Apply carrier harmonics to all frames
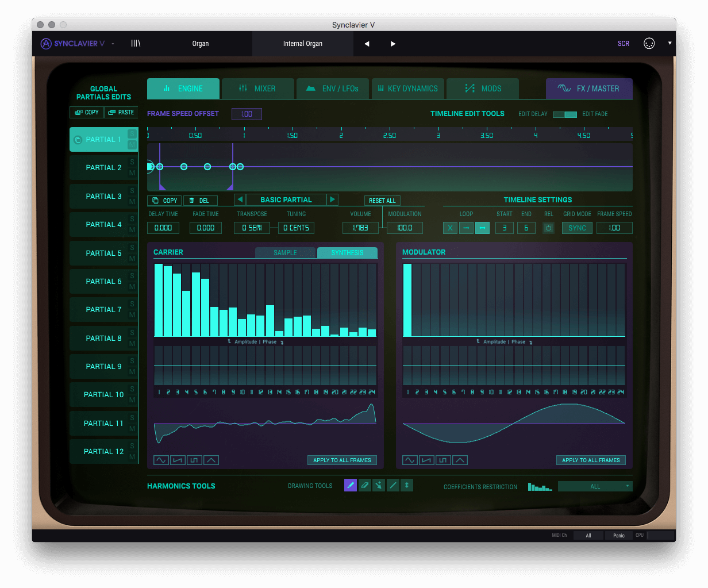The height and width of the screenshot is (588, 708). tap(342, 460)
